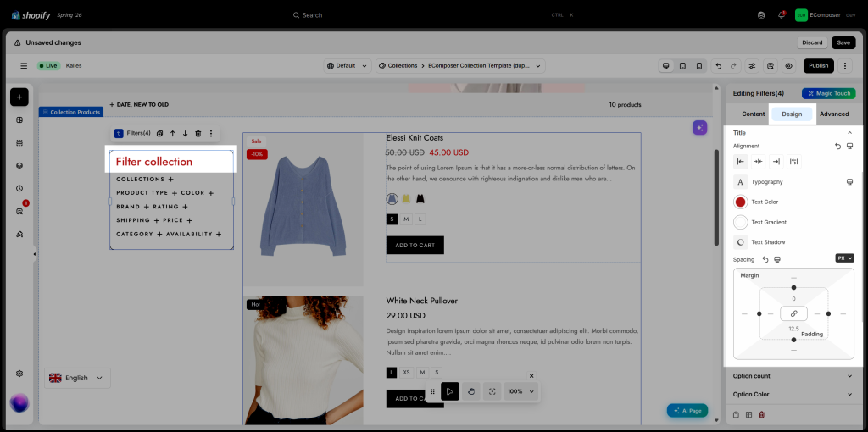Switch to the Design tab
The image size is (868, 432).
point(792,114)
